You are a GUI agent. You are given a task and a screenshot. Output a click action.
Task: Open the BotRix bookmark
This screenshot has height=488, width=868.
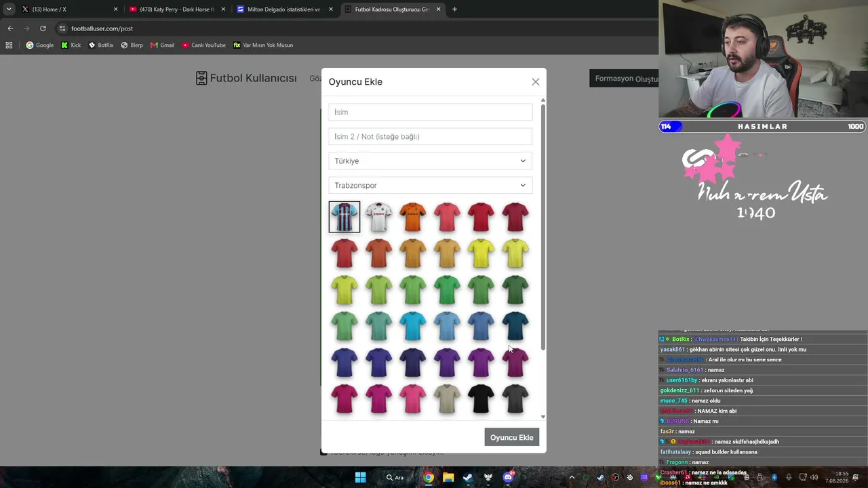[101, 45]
